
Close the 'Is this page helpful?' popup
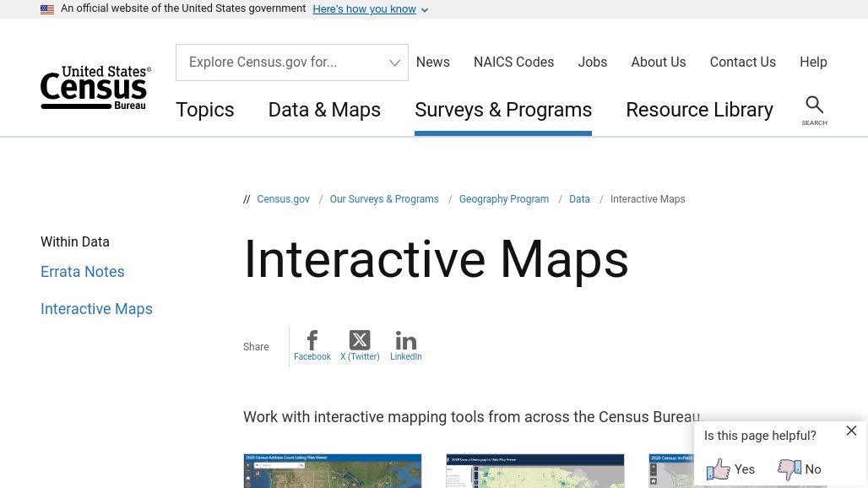851,431
